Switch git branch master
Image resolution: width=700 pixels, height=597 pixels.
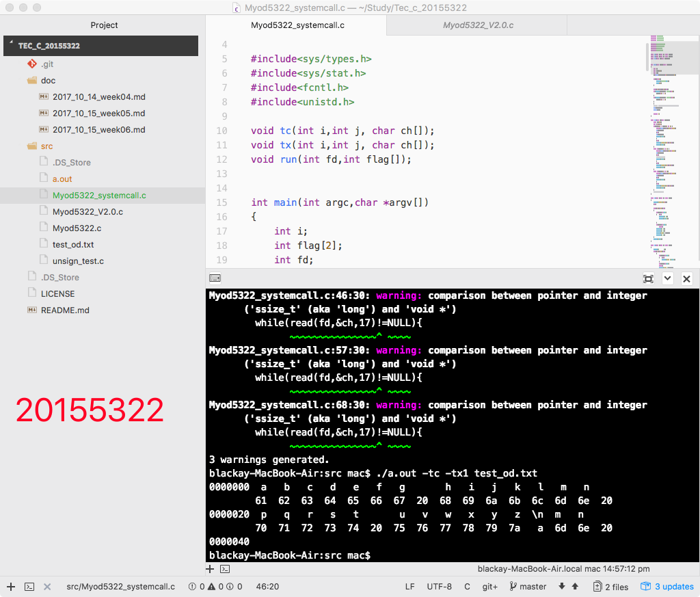[x=528, y=587]
